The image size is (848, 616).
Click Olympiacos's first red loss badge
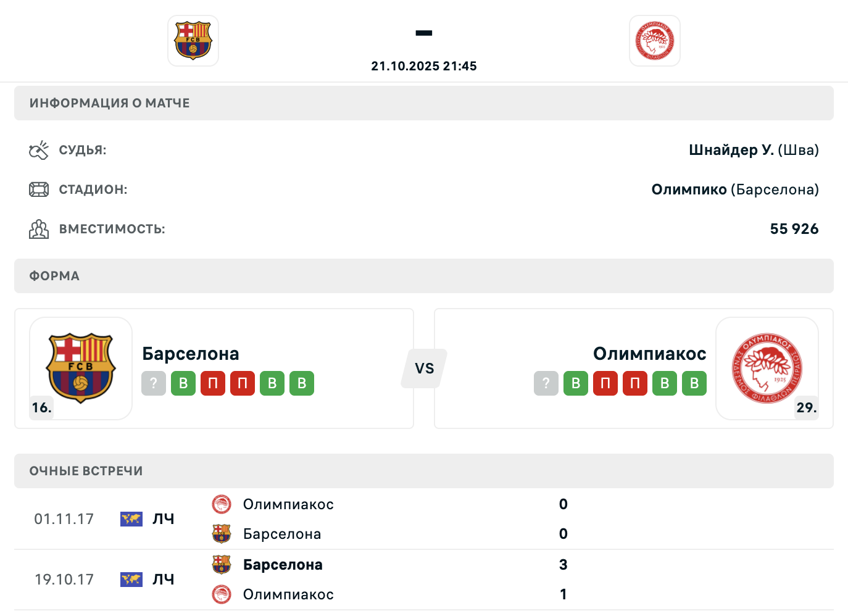tap(605, 383)
